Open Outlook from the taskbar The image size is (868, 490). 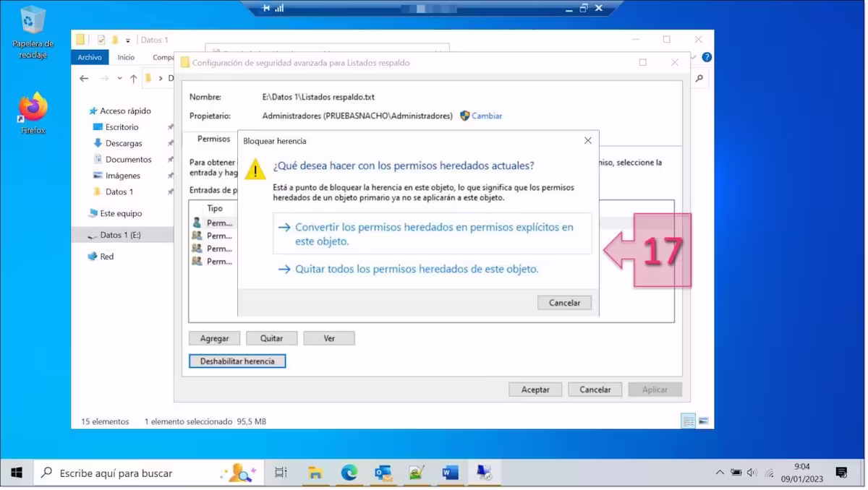click(383, 473)
